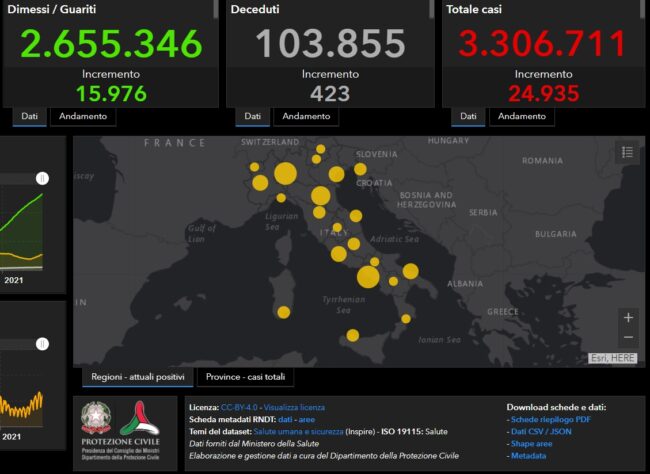Zoom in the map with plus button
650x474 pixels.
pos(628,318)
